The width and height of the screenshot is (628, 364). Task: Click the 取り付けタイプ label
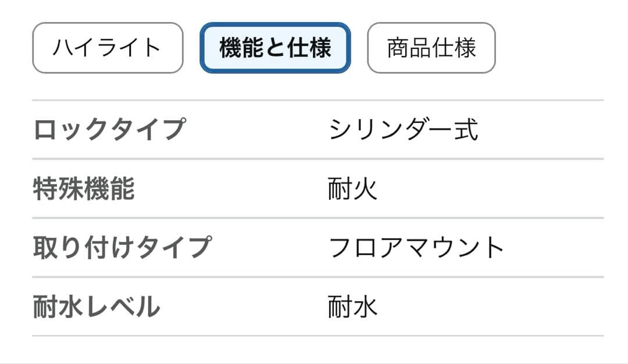[x=122, y=248]
